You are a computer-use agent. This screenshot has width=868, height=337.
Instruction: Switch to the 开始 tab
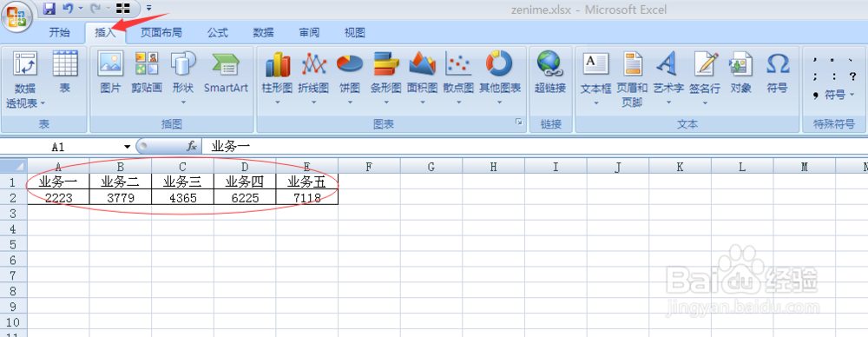pyautogui.click(x=59, y=33)
